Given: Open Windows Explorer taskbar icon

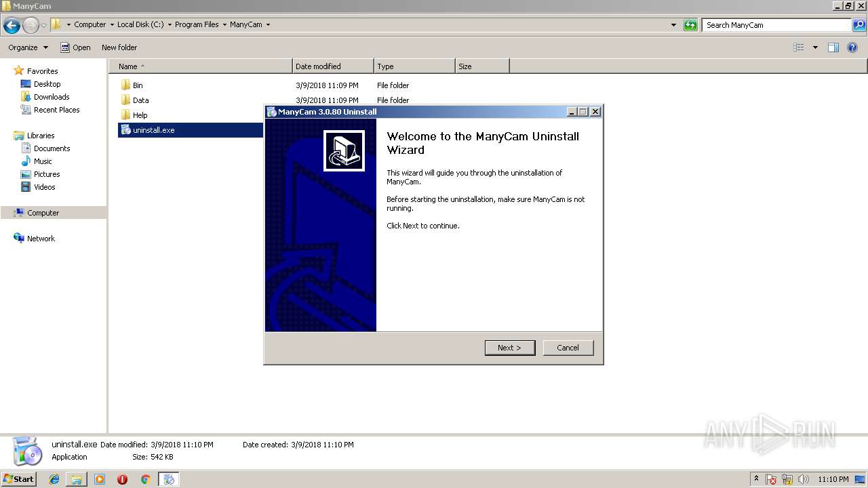Looking at the screenshot, I should point(77,479).
